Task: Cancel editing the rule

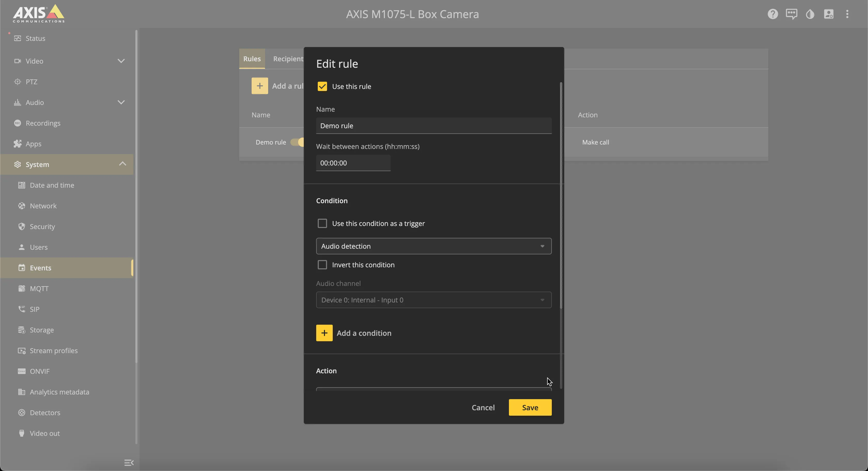Action: pyautogui.click(x=483, y=407)
